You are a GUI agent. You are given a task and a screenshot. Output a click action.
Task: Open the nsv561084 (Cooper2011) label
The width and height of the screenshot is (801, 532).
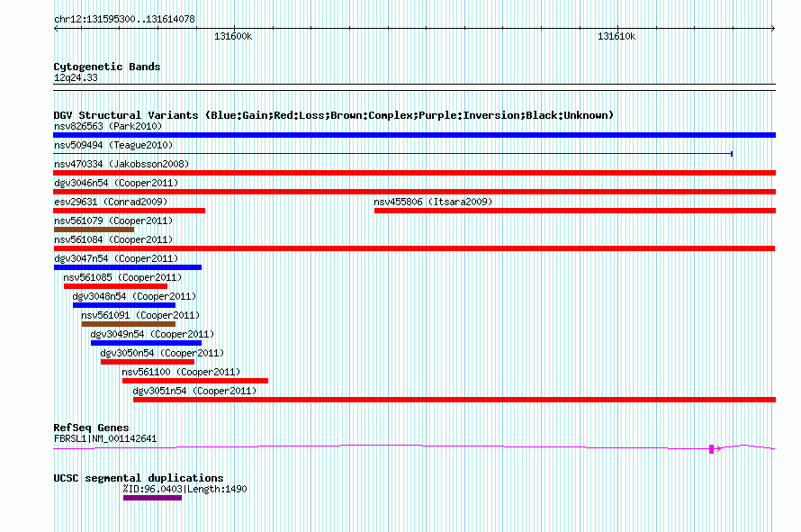point(113,239)
